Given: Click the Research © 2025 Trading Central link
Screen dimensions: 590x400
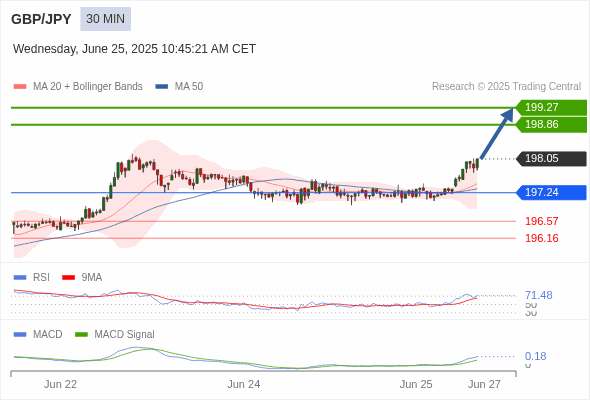Looking at the screenshot, I should [506, 87].
